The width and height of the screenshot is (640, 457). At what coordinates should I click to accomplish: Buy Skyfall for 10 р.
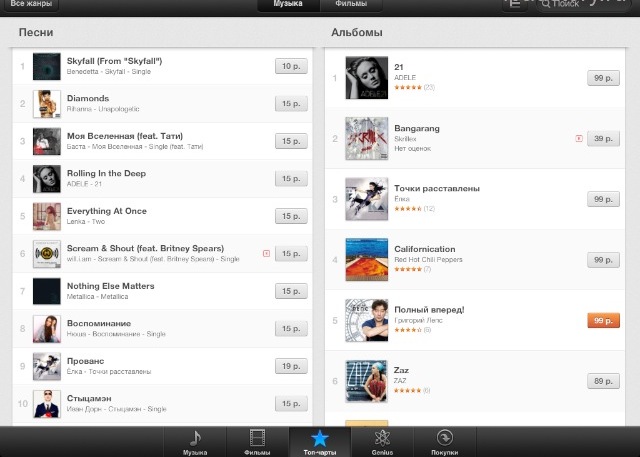tap(291, 66)
